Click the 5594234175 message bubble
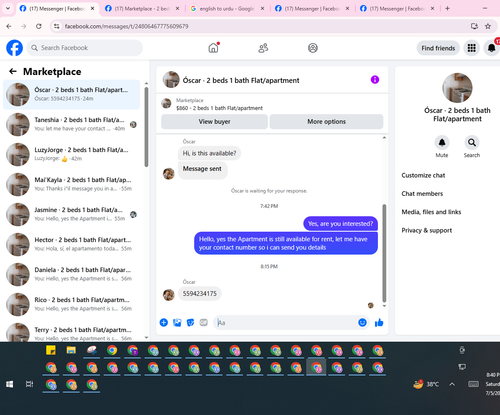 200,294
